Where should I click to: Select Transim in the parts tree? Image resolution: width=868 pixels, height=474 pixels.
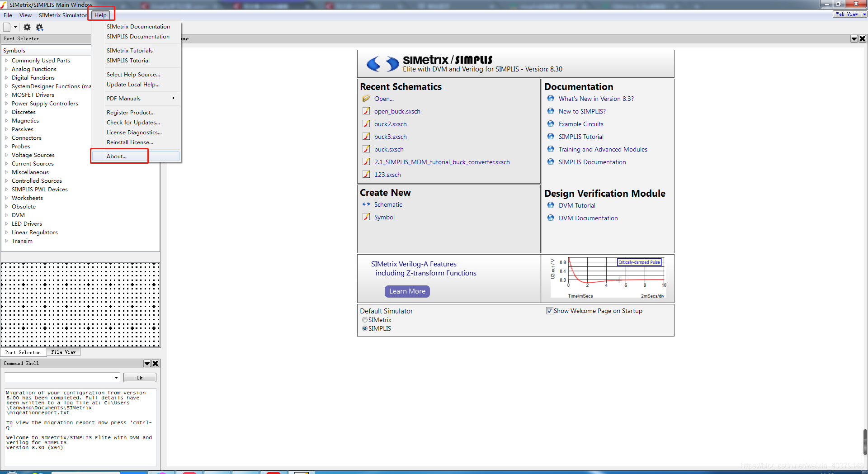pyautogui.click(x=22, y=241)
